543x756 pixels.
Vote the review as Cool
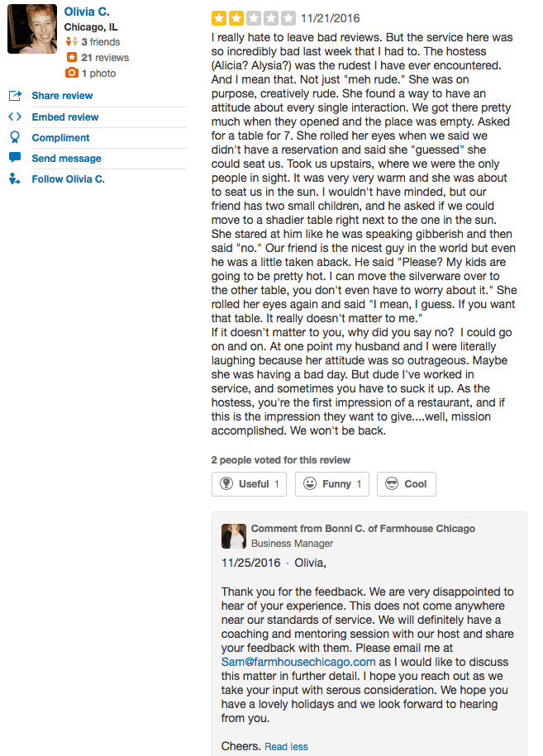tap(406, 484)
